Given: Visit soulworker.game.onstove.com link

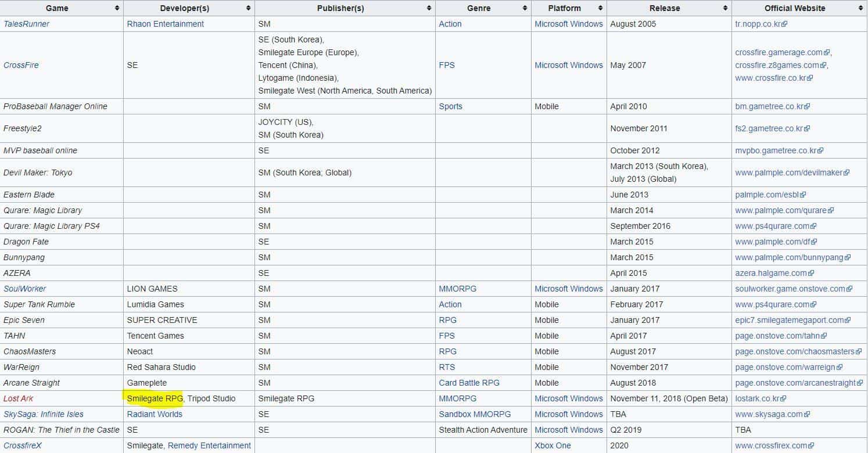Looking at the screenshot, I should [794, 289].
